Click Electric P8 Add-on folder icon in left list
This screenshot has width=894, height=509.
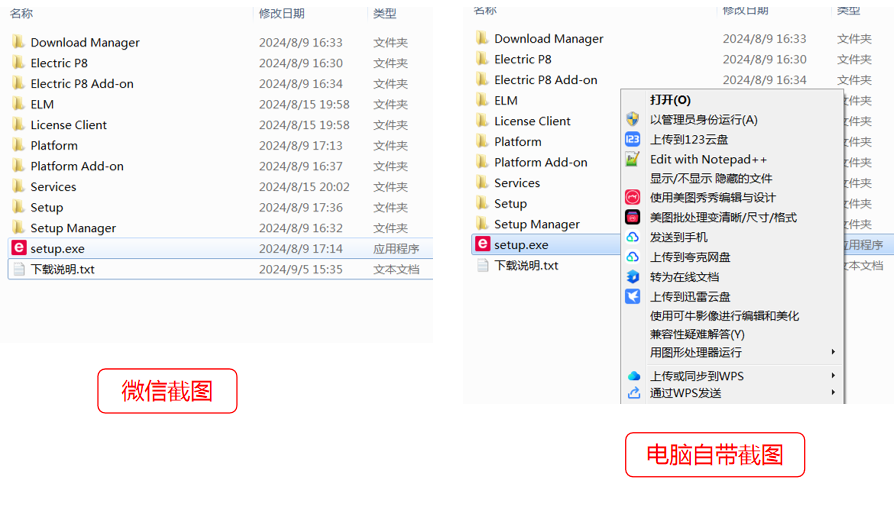pos(18,83)
